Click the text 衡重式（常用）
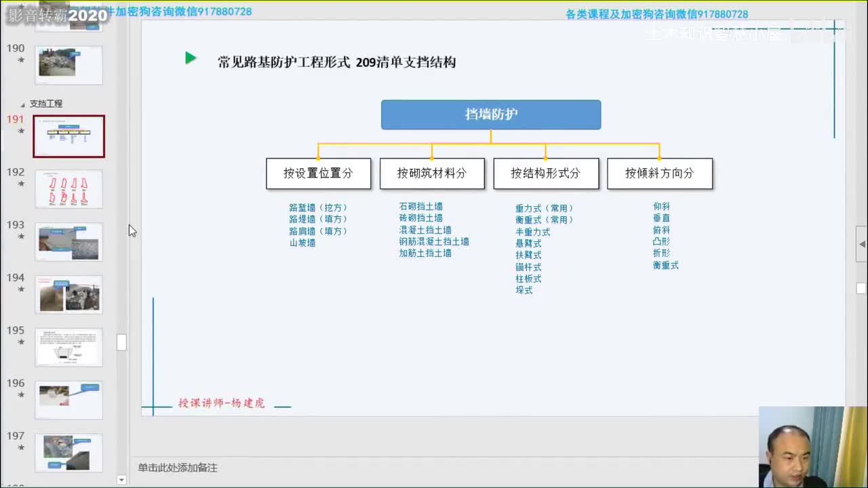Screen dimensions: 868x488 [x=545, y=220]
